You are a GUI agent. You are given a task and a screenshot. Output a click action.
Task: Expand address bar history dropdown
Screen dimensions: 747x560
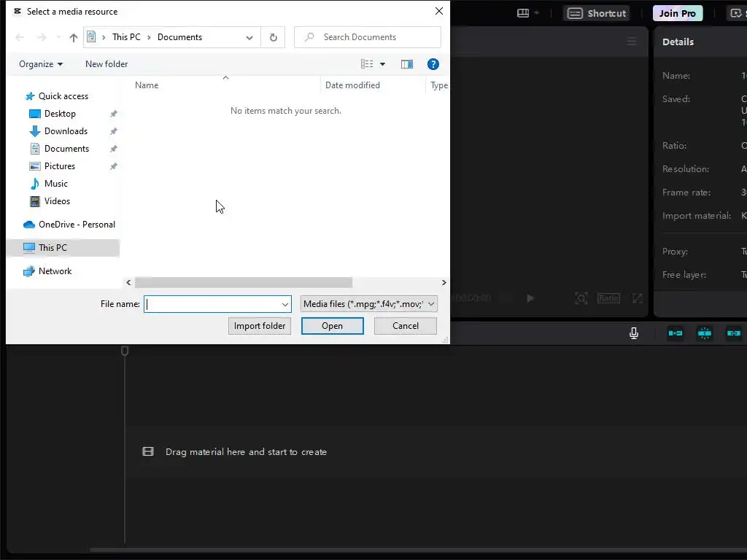tap(249, 38)
